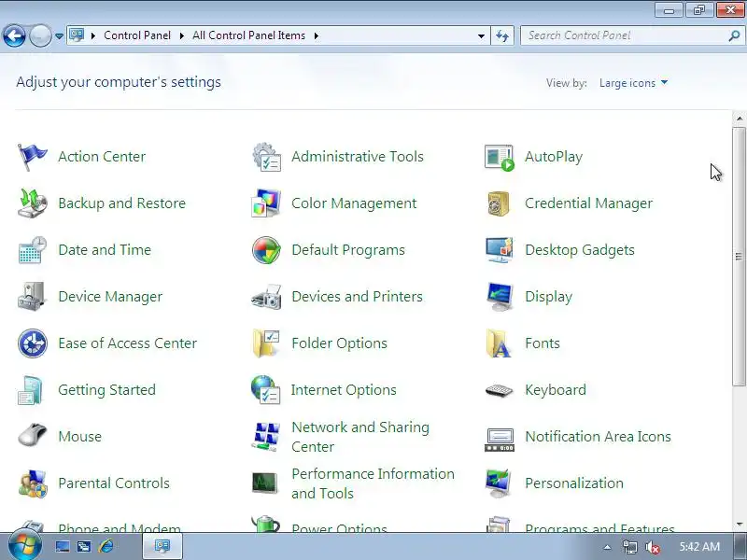
Task: Click the Device Manager link text
Action: [x=110, y=297]
